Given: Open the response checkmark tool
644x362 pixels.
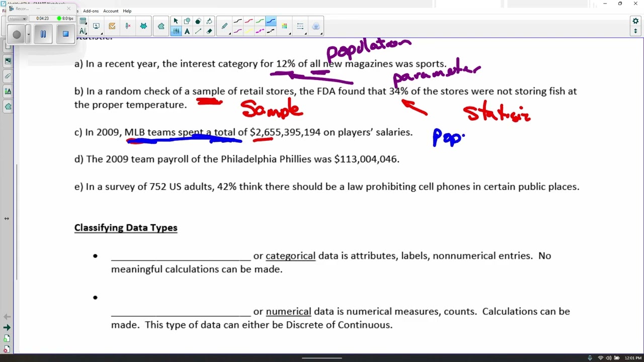Looking at the screenshot, I should click(x=112, y=26).
